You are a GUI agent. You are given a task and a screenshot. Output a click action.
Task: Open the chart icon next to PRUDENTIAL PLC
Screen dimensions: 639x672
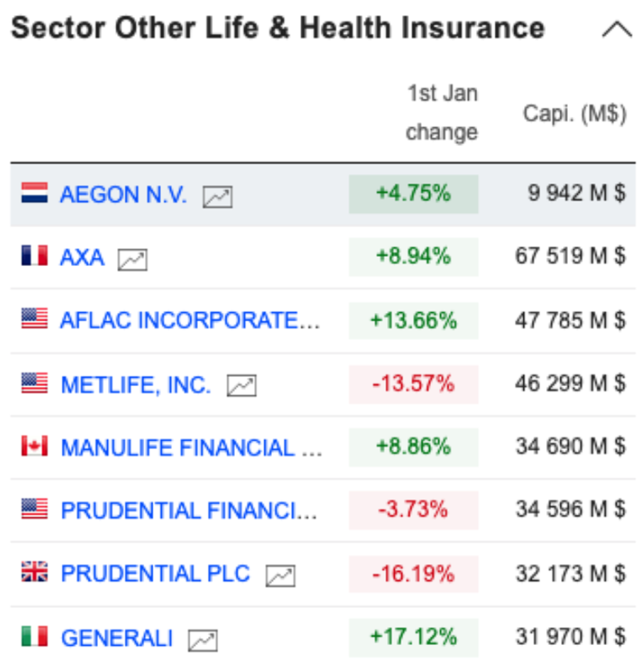(280, 575)
